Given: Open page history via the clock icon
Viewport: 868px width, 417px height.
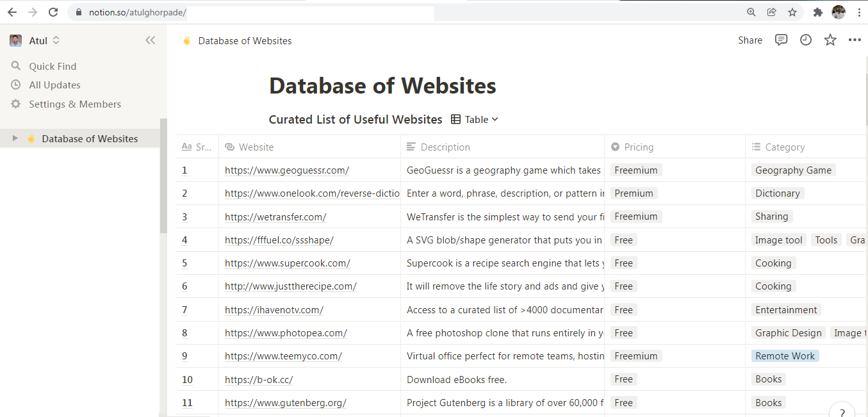Looking at the screenshot, I should coord(805,40).
